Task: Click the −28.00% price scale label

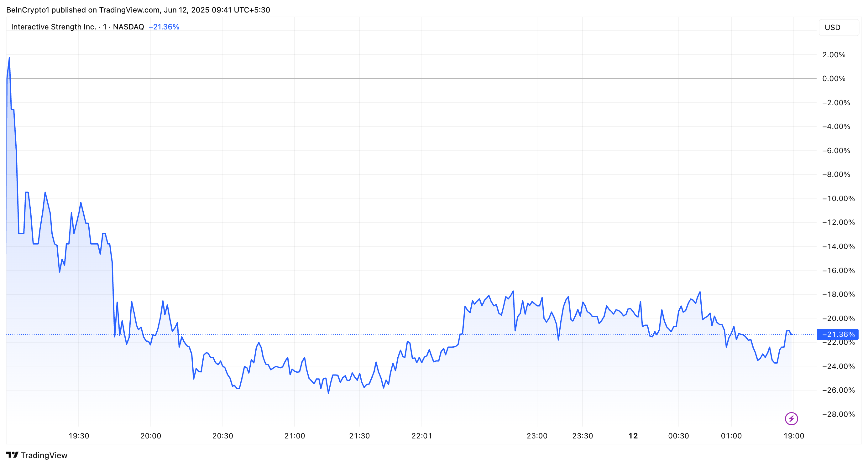Action: pos(838,414)
